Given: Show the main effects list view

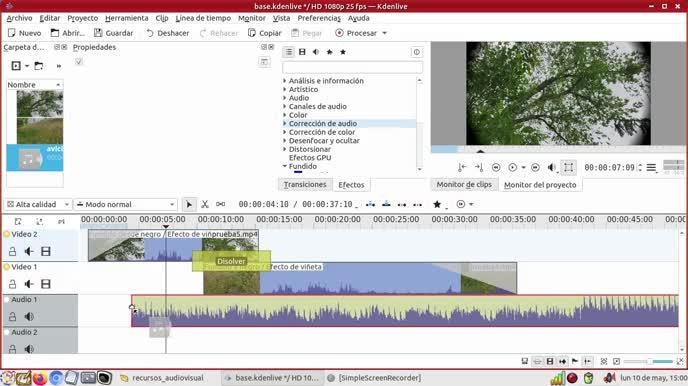Looking at the screenshot, I should tap(289, 52).
